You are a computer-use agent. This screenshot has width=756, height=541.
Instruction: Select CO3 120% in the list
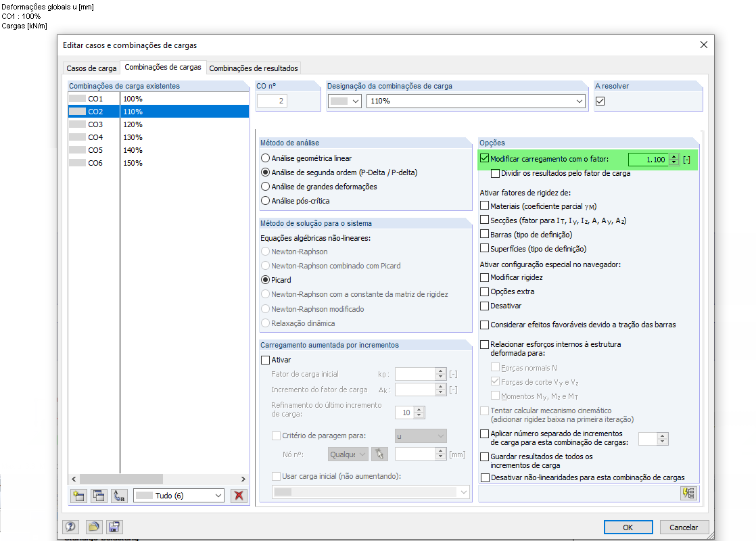point(158,124)
